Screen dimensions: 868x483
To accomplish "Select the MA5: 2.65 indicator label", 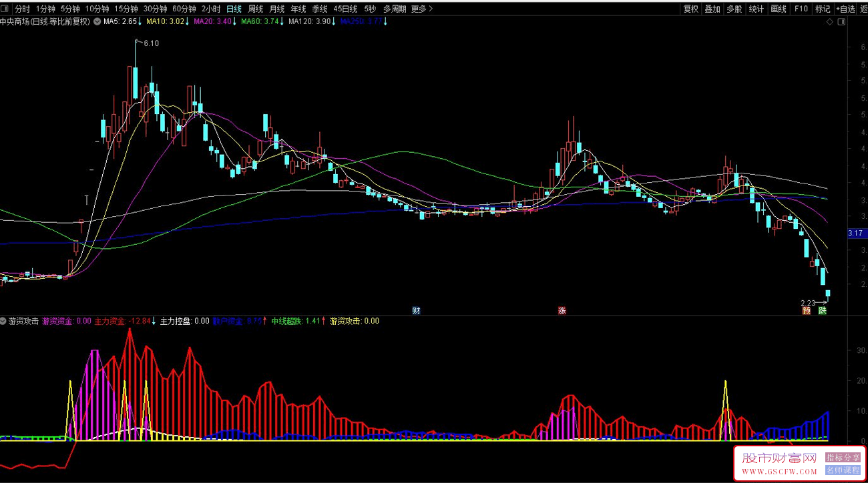I will tap(120, 21).
